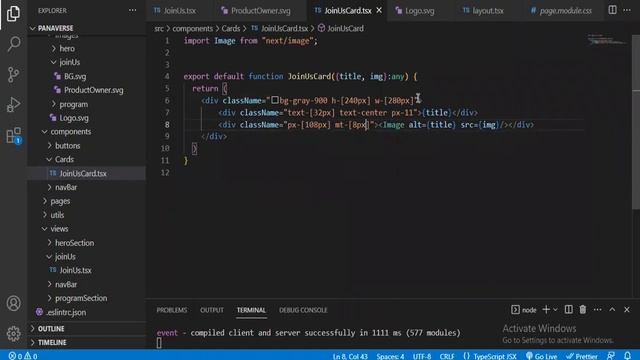This screenshot has height=360, width=640.
Task: Show errors and warnings in the status bar
Action: [23, 356]
